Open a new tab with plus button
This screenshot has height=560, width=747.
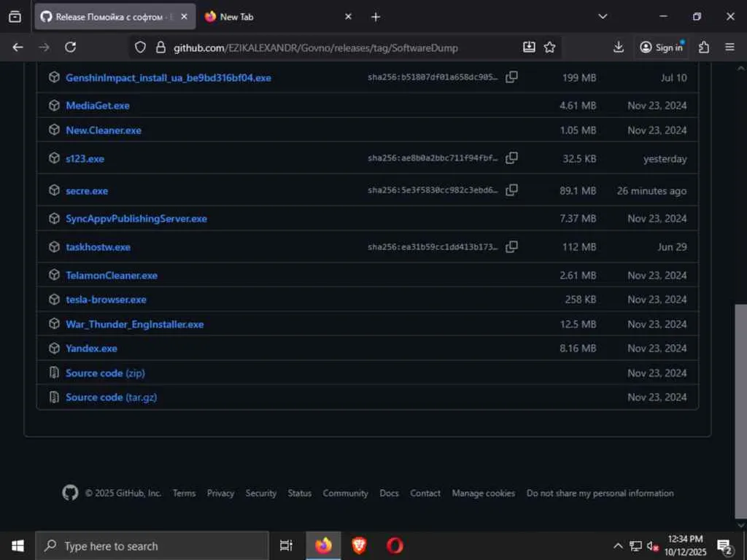(376, 17)
